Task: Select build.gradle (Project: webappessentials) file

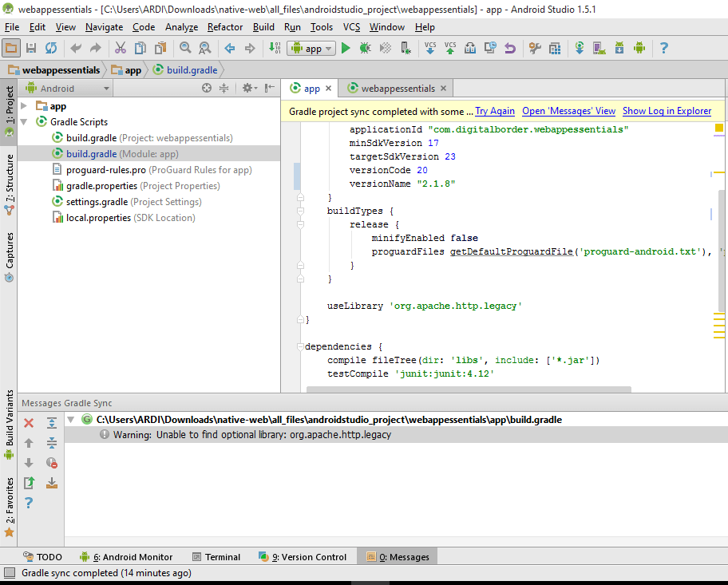Action: 149,138
